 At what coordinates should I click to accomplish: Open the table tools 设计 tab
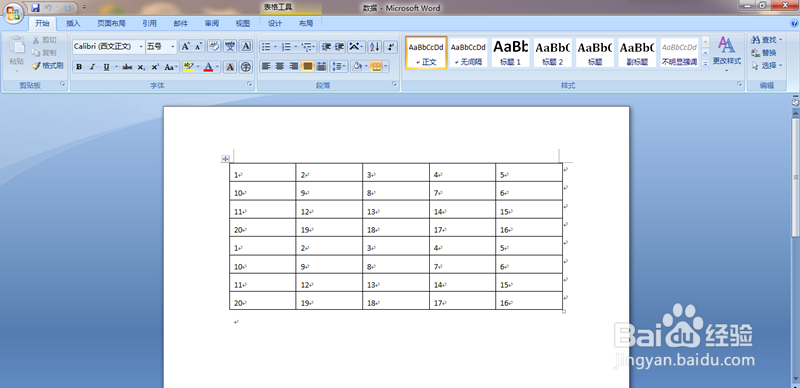pos(275,23)
